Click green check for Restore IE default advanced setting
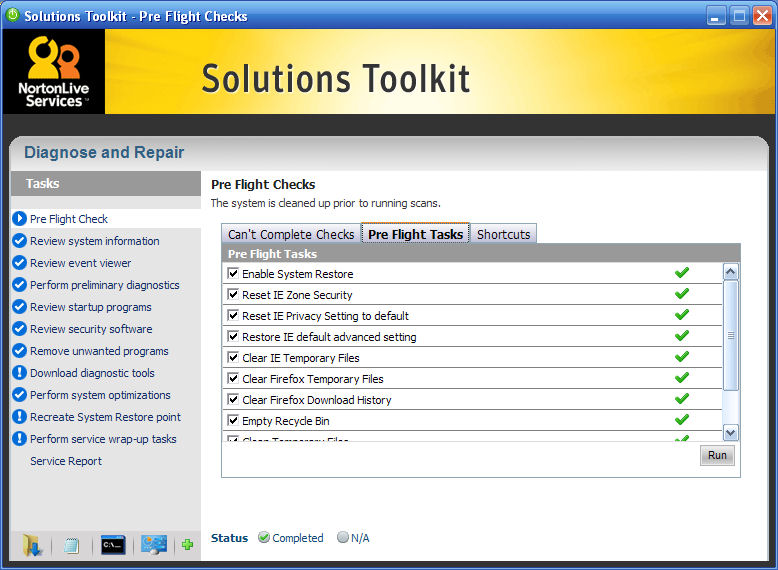This screenshot has width=778, height=570. (682, 335)
